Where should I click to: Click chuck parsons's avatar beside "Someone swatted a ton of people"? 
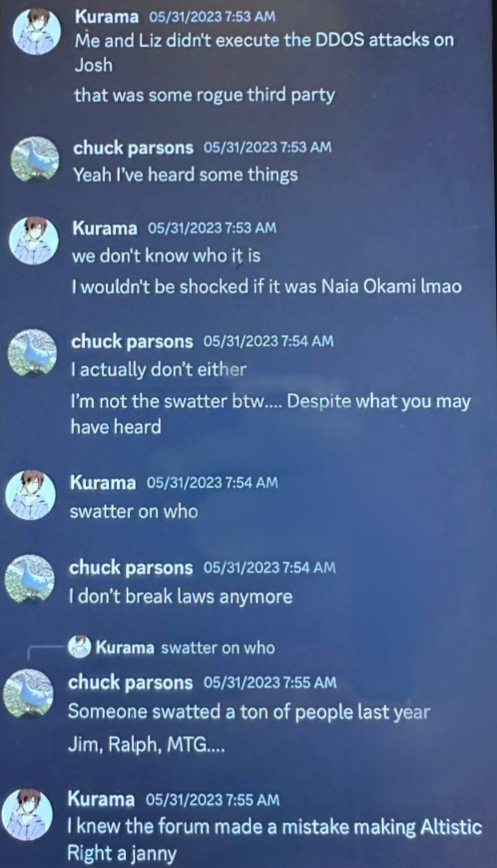tap(28, 693)
